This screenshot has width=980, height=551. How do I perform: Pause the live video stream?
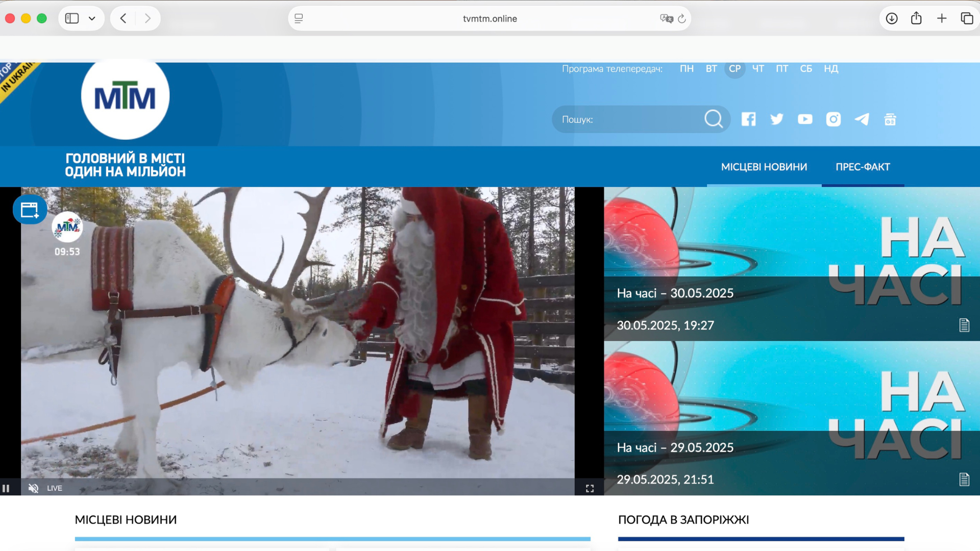click(6, 488)
